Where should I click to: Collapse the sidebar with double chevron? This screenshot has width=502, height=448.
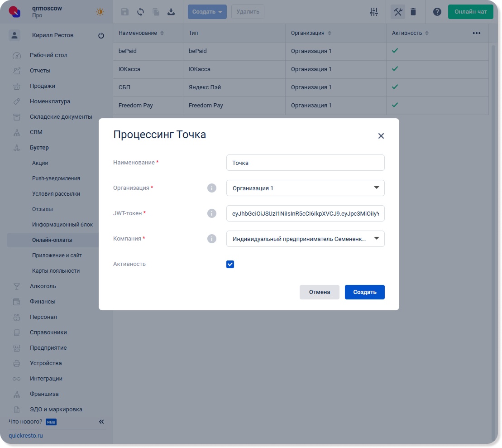pos(101,422)
